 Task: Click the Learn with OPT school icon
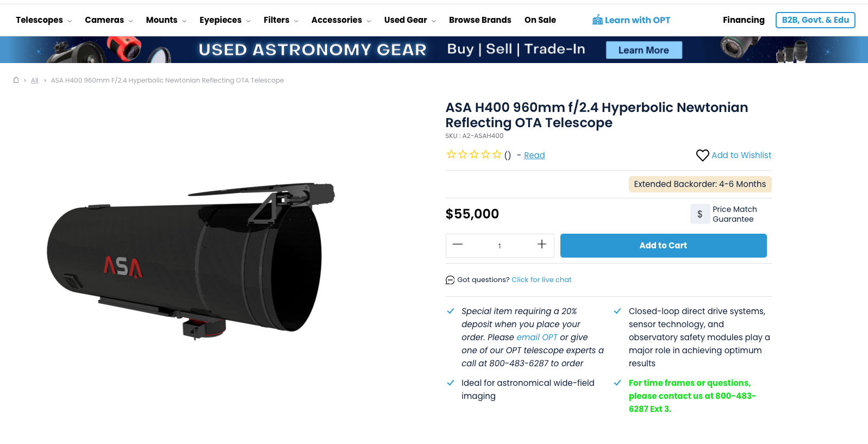597,20
